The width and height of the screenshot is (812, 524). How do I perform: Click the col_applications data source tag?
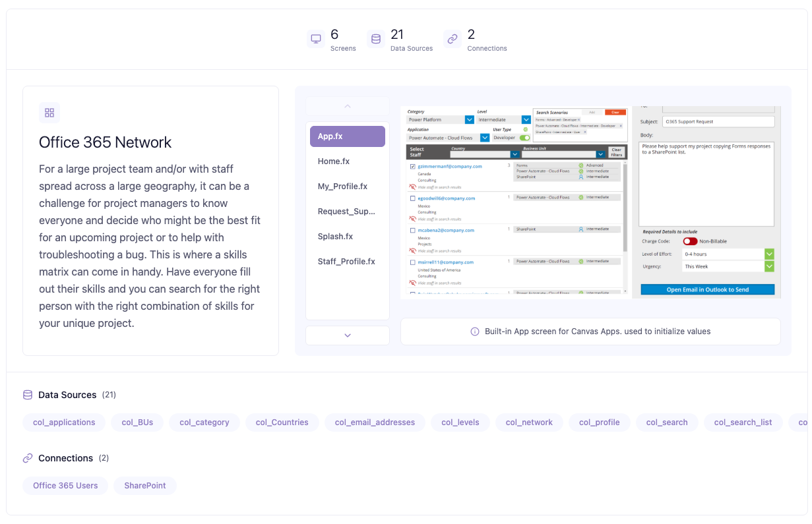[64, 422]
